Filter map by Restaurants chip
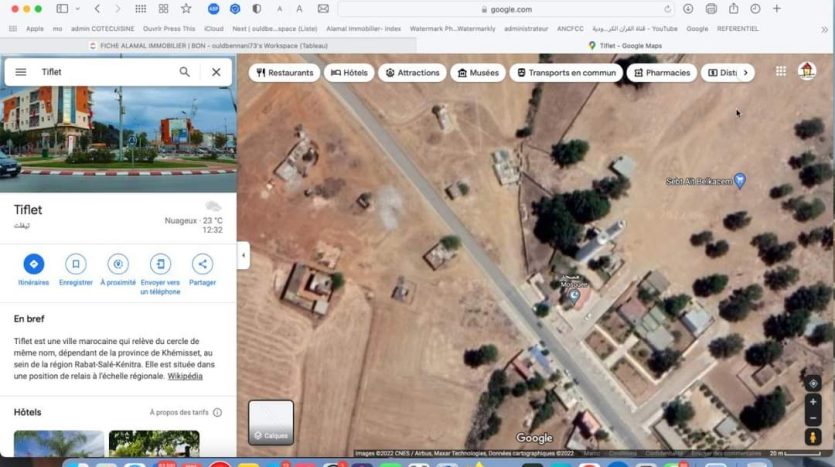835x467 pixels. point(284,73)
